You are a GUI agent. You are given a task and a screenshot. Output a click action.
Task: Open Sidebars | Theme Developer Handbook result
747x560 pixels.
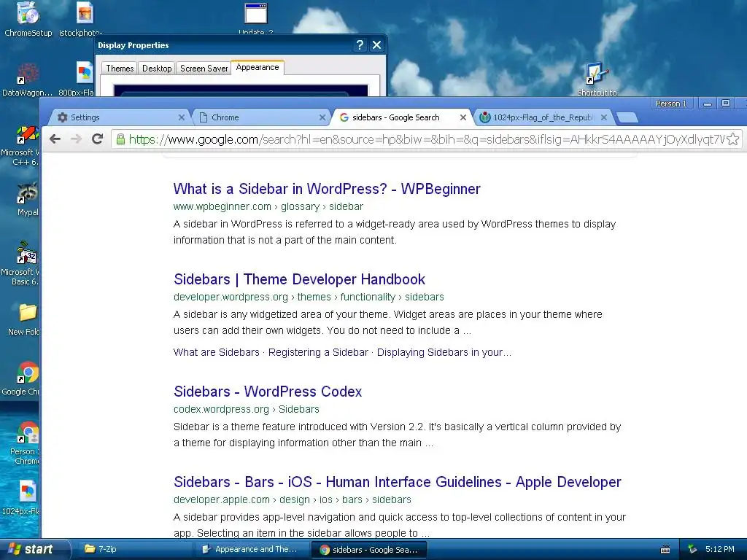pos(299,279)
